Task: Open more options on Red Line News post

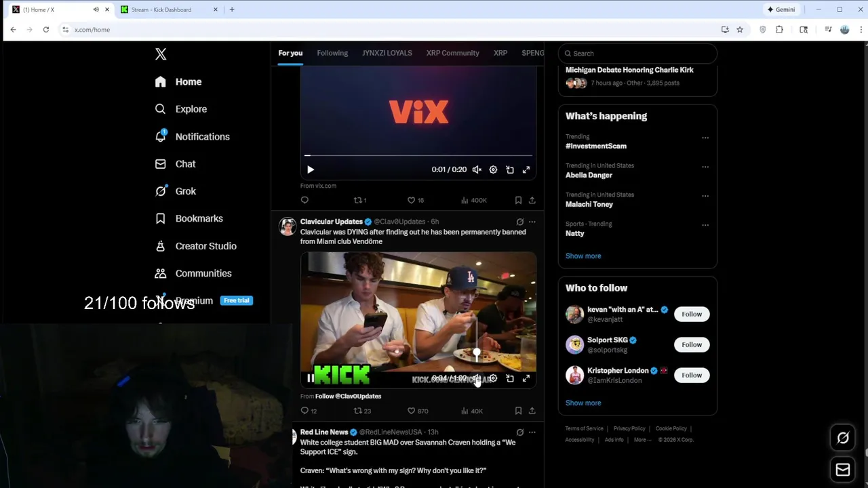Action: tap(532, 432)
